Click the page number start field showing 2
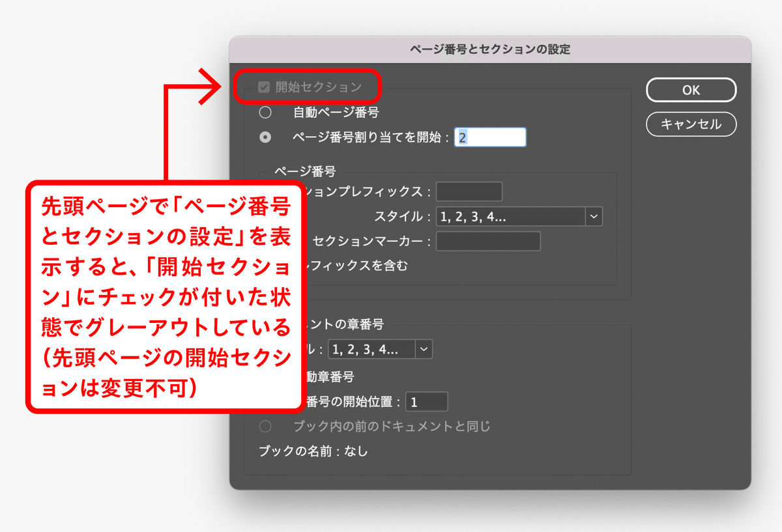 pos(490,137)
